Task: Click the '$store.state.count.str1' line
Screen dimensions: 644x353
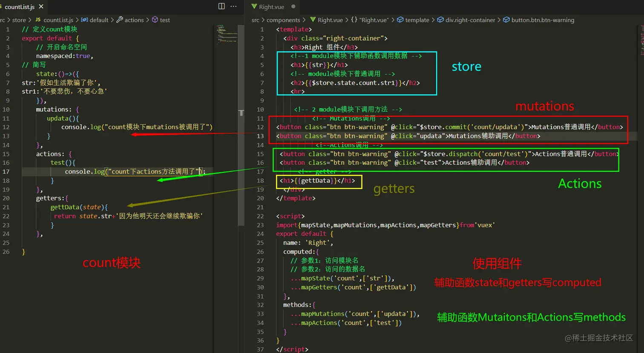Action: (x=355, y=83)
